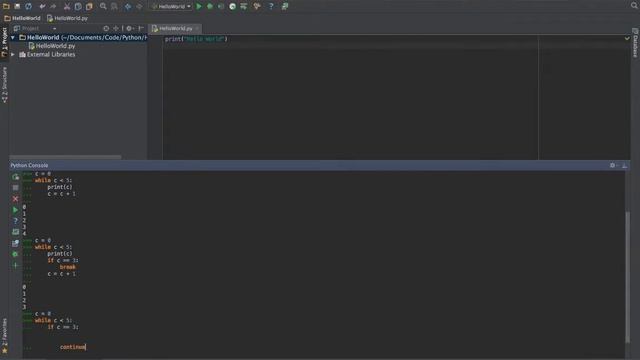The image size is (640, 360).
Task: Click the Python Console panel title
Action: point(29,165)
